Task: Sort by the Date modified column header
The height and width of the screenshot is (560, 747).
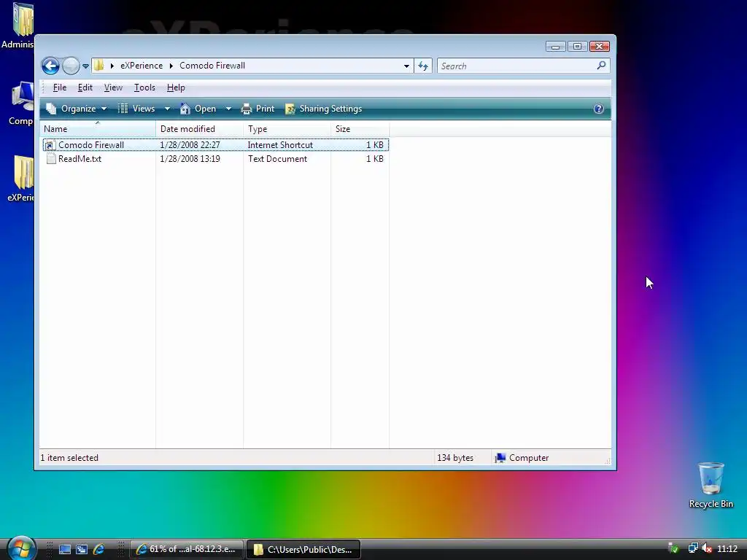Action: click(200, 128)
